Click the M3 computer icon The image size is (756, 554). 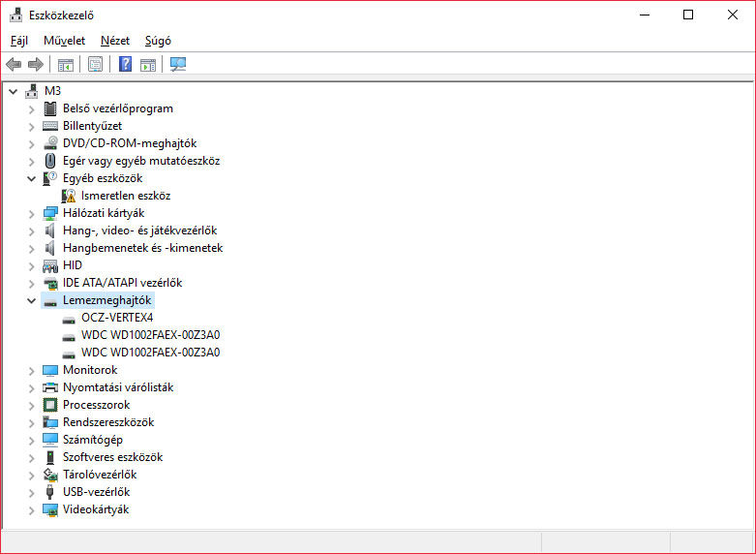tap(32, 91)
